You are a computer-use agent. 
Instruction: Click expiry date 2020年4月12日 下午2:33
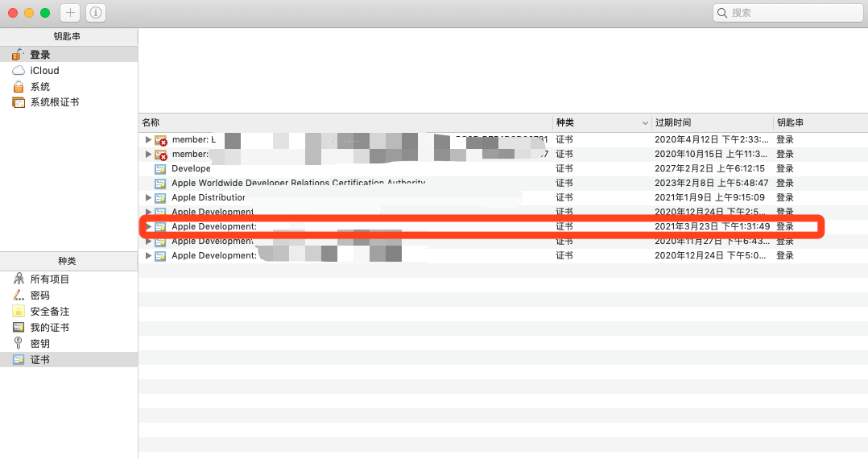coord(711,139)
